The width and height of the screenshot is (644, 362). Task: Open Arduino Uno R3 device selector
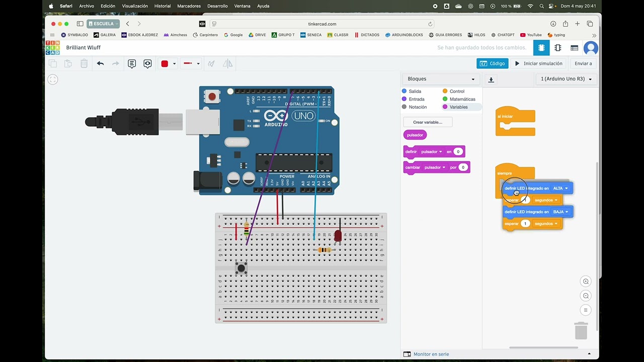click(x=566, y=79)
